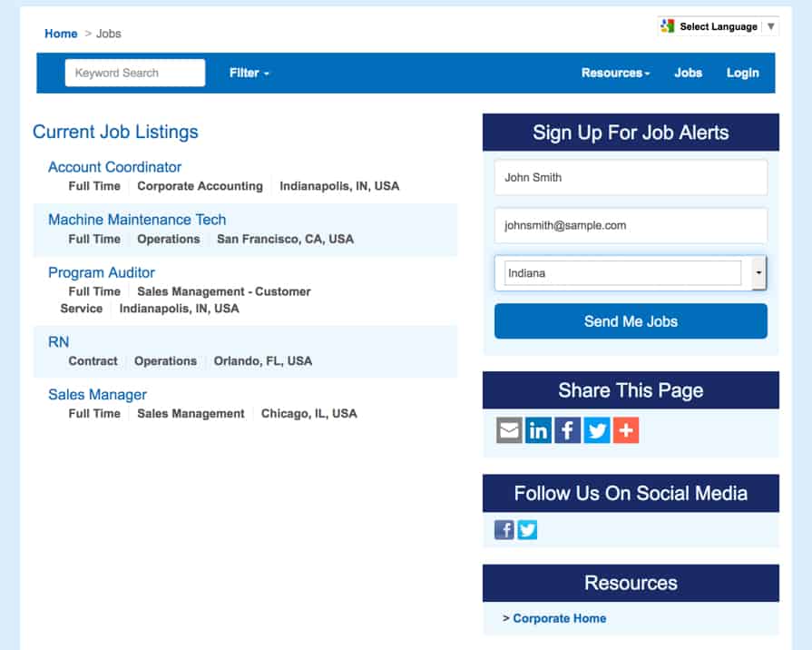View the Machine Maintenance Tech job
812x650 pixels.
tap(137, 220)
